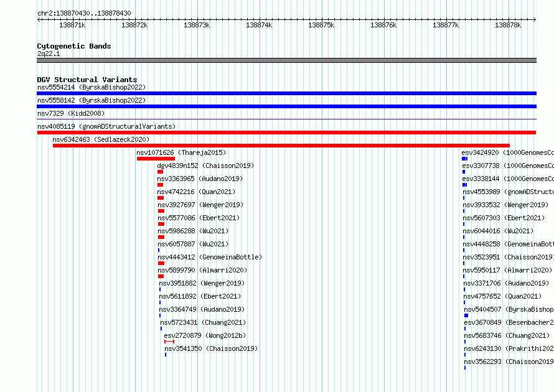554x392 pixels.
Task: Click the nsv5554214 (ByrskaBishop2022) variant label
Action: pos(92,87)
